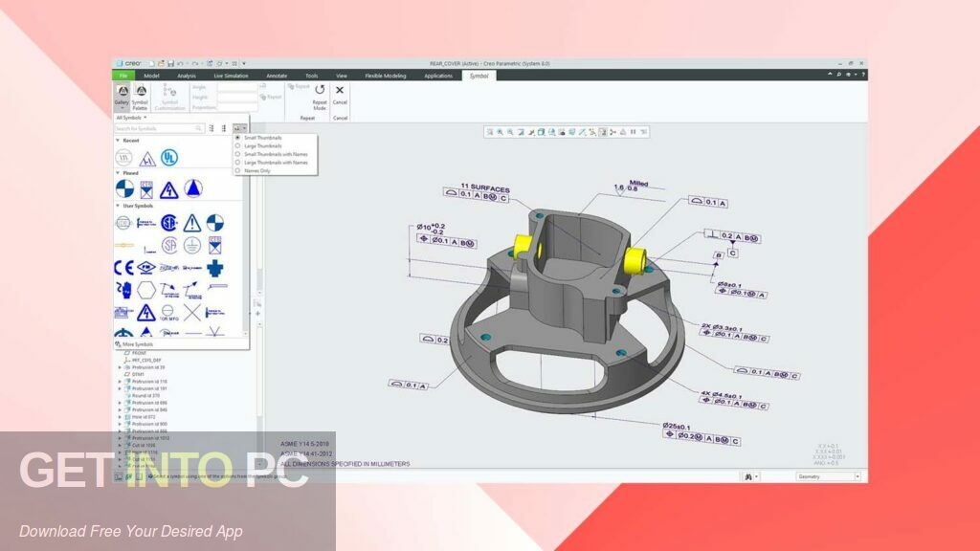Screen dimensions: 980x551
Task: Click the expand all groups button
Action: tap(212, 128)
